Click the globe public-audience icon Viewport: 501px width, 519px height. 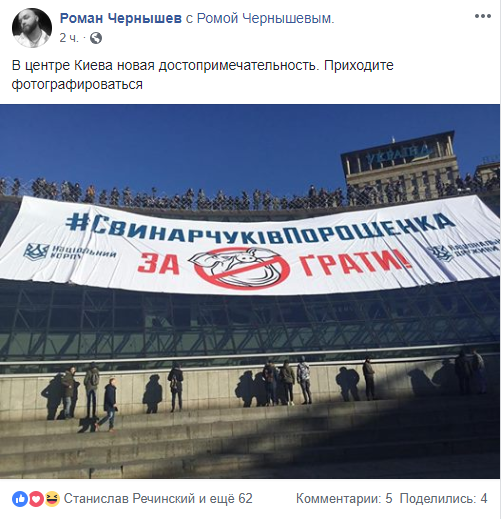96,38
